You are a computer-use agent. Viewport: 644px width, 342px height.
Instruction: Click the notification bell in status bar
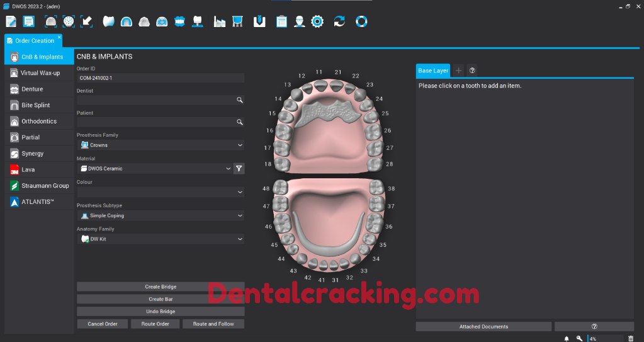coord(566,338)
